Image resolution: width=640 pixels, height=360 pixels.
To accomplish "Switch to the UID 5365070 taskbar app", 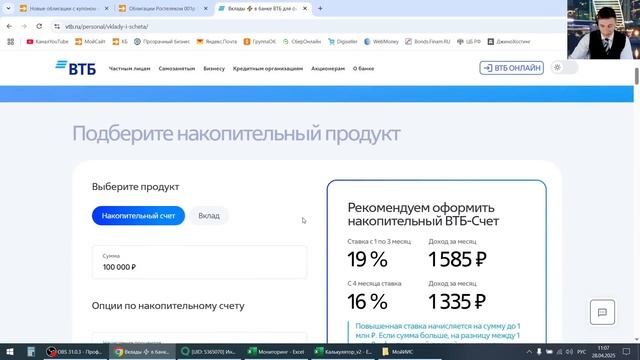I will coord(209,352).
